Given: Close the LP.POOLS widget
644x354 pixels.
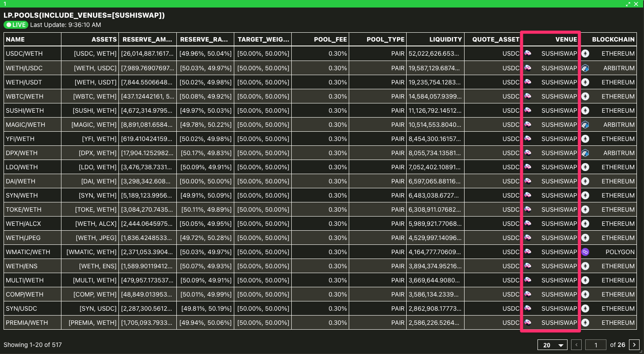Looking at the screenshot, I should [636, 4].
